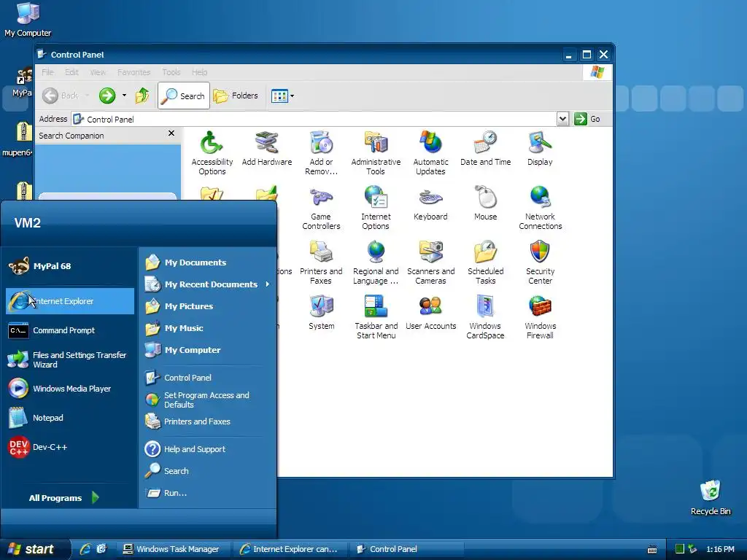The width and height of the screenshot is (747, 560).
Task: Launch Windows Media Player from Start menu
Action: (69, 389)
